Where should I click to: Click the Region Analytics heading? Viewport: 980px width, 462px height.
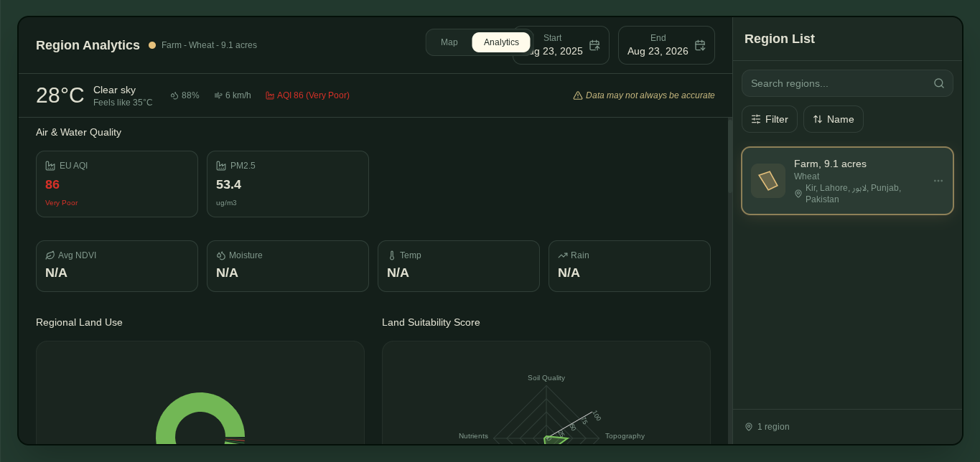[x=88, y=45]
